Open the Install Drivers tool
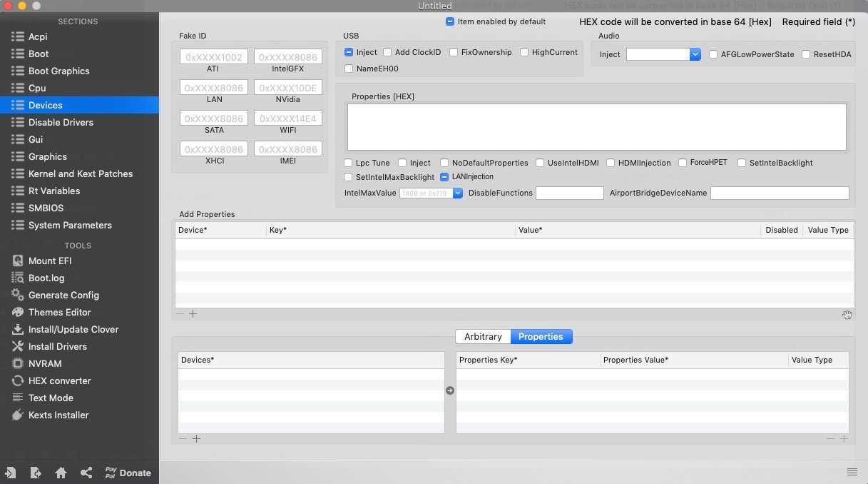 [57, 346]
